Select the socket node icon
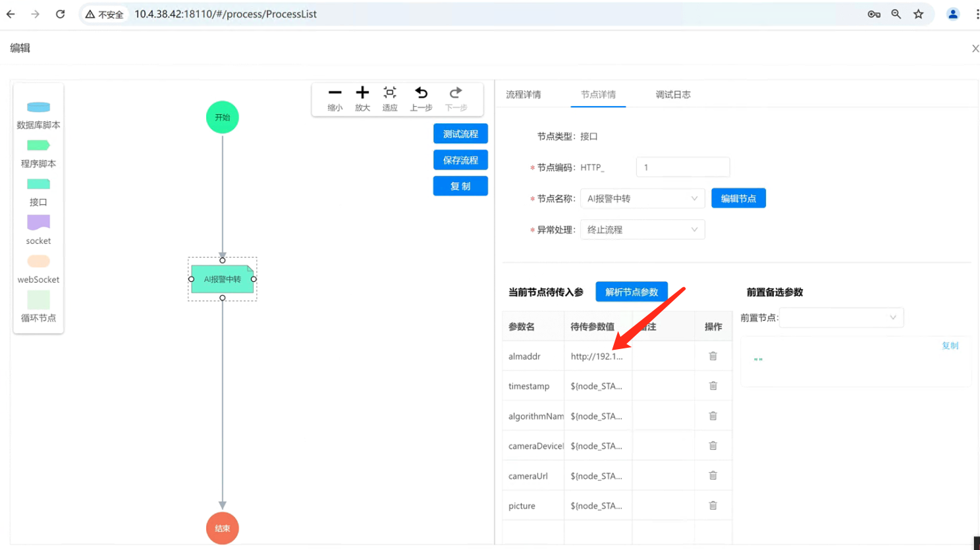This screenshot has width=980, height=550. tap(38, 223)
